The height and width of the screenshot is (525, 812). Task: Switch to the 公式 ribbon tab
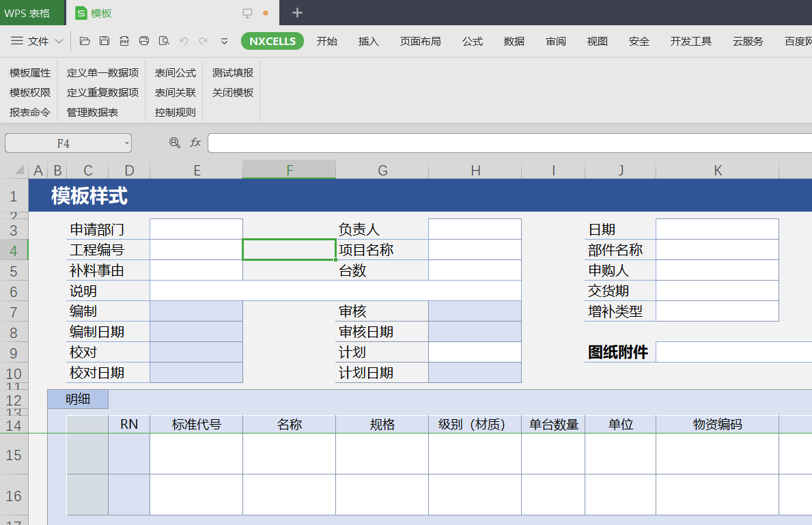[x=472, y=41]
